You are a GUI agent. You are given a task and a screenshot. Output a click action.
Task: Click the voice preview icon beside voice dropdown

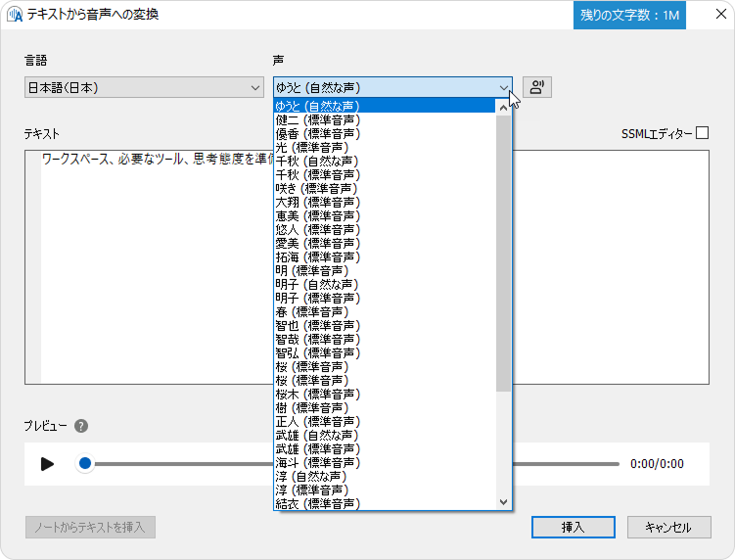click(x=537, y=87)
